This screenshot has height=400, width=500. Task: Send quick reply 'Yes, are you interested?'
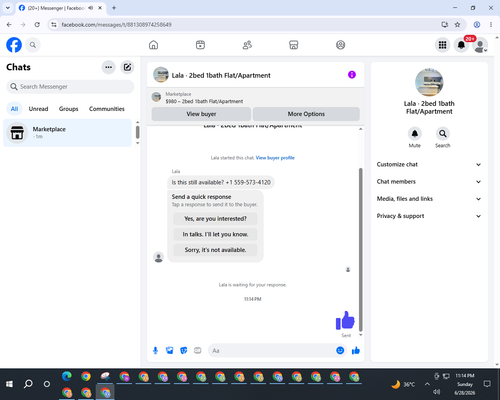215,219
